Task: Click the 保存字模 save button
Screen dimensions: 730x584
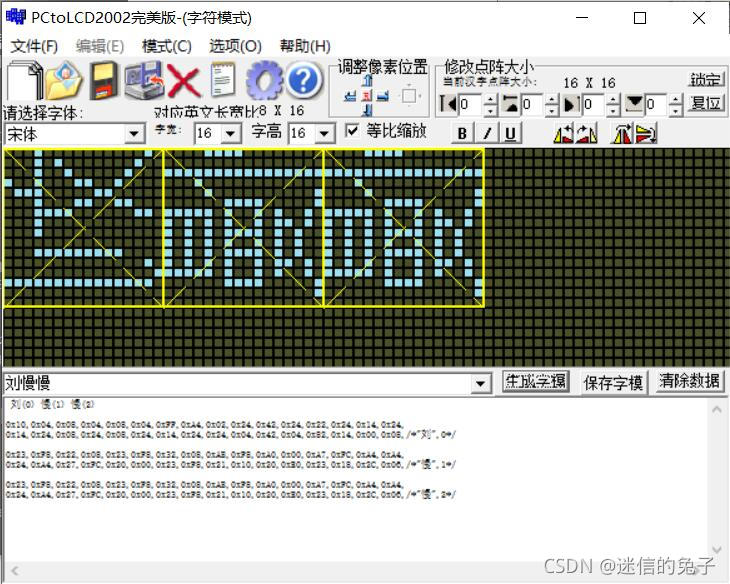Action: (613, 383)
